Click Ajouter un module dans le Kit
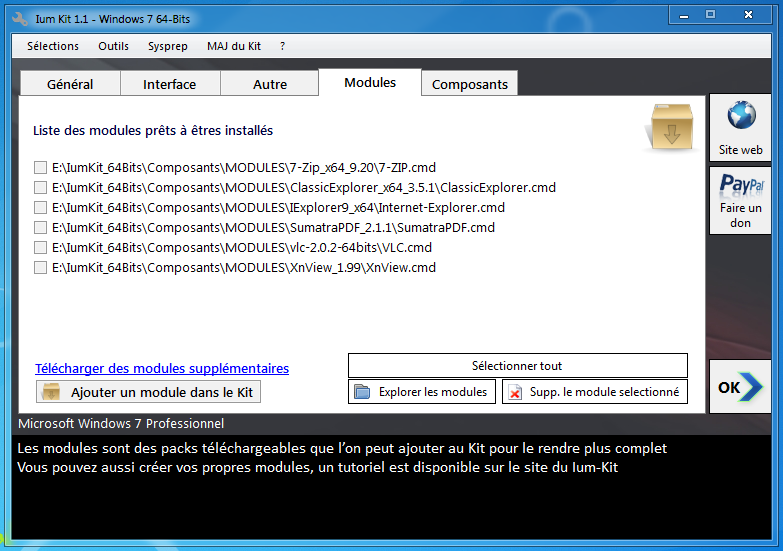This screenshot has height=551, width=783. (x=148, y=392)
